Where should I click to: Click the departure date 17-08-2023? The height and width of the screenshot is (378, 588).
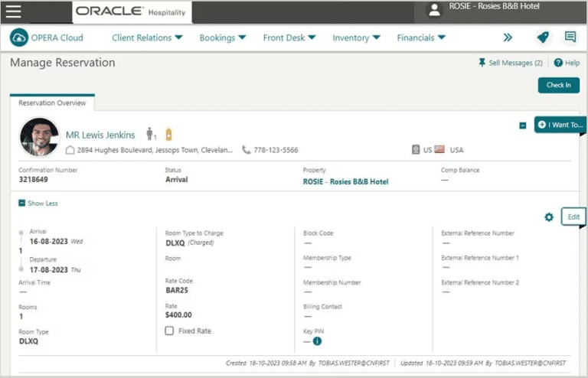[49, 270]
